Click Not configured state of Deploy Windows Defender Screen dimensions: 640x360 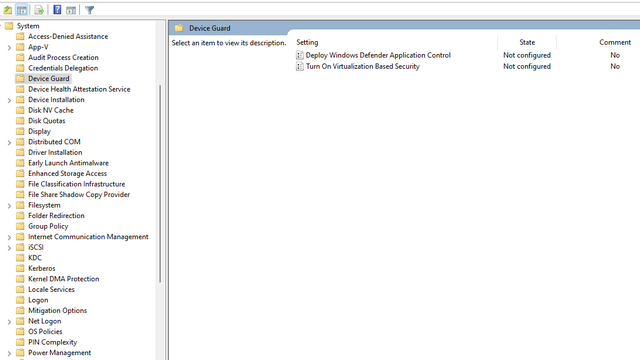[527, 55]
